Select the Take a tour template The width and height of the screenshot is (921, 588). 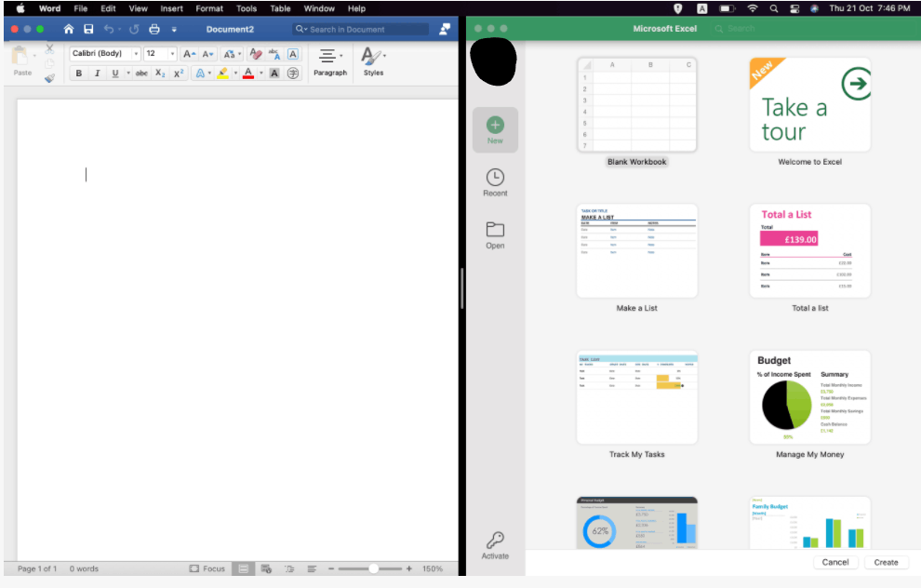coord(810,113)
